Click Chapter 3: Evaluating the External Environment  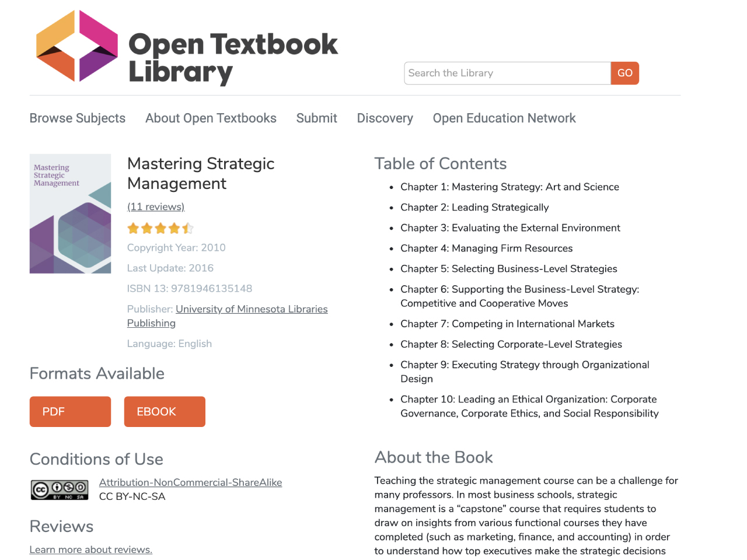coord(510,228)
